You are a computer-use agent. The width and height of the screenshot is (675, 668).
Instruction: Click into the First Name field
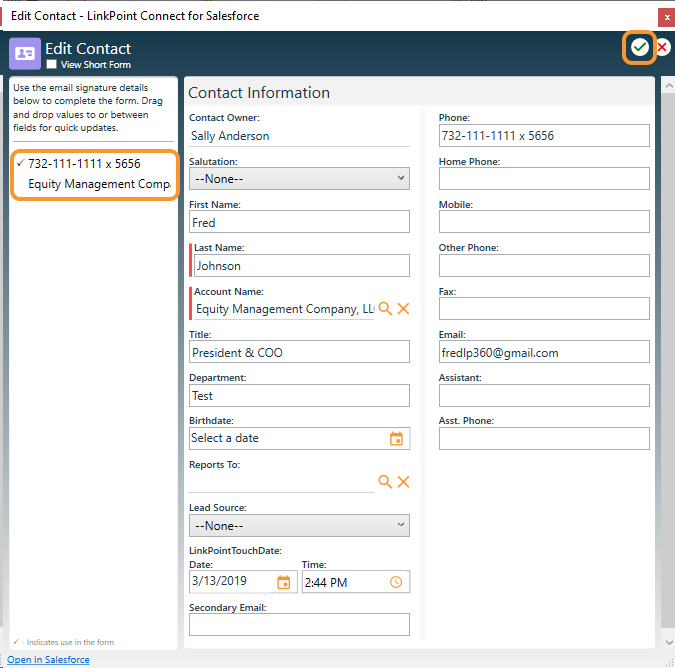coord(299,222)
